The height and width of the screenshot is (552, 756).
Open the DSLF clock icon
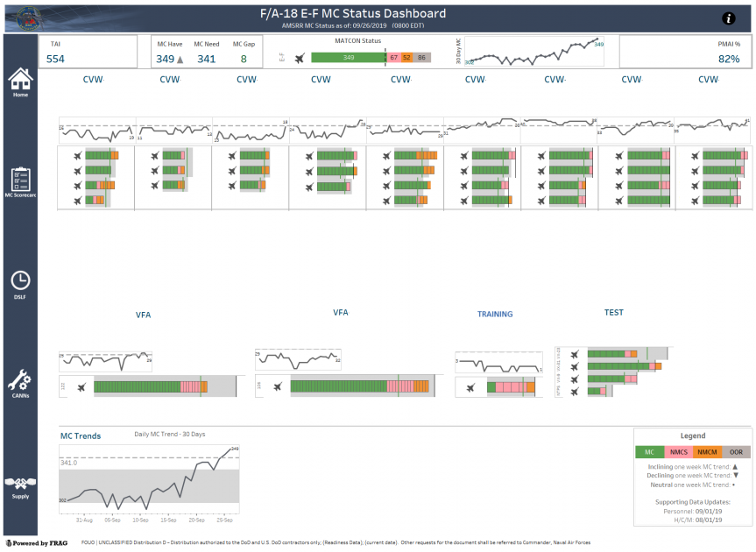pos(19,280)
